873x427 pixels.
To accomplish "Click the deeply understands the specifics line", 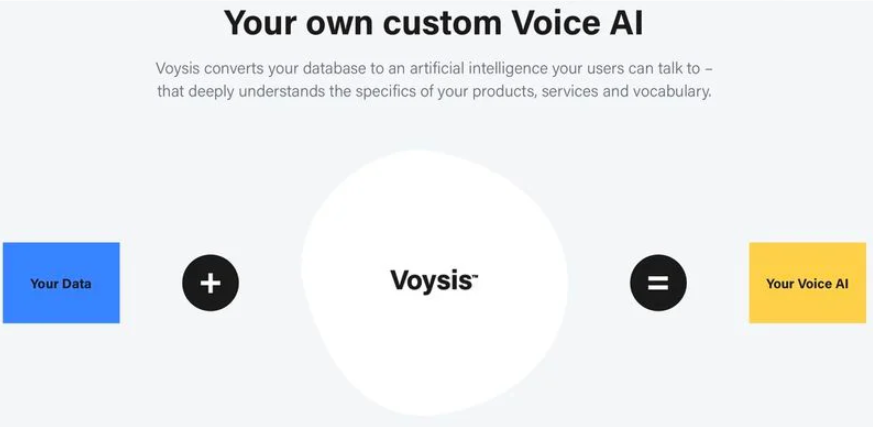I will [434, 91].
